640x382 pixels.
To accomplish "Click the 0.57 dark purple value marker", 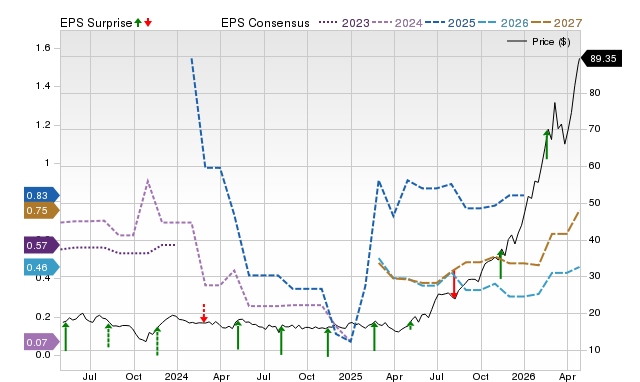I will tap(42, 245).
